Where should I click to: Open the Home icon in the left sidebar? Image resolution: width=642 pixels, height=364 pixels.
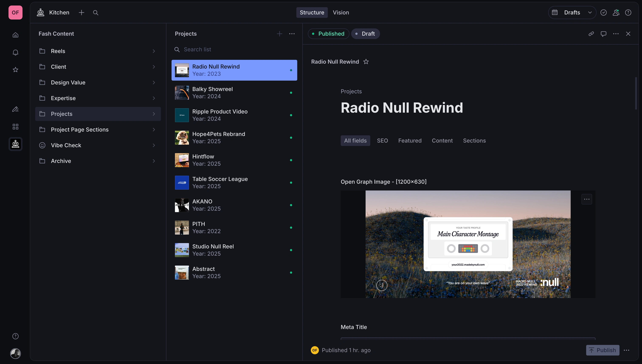pyautogui.click(x=15, y=35)
